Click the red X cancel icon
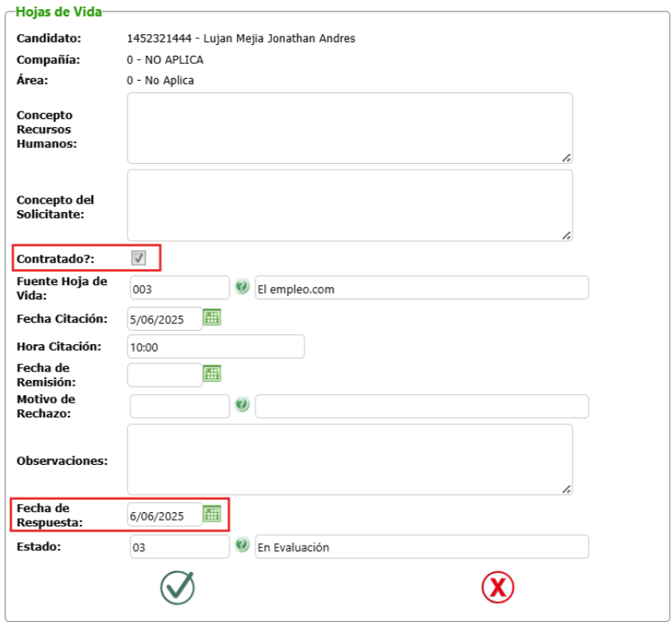This screenshot has height=622, width=672. (x=497, y=587)
